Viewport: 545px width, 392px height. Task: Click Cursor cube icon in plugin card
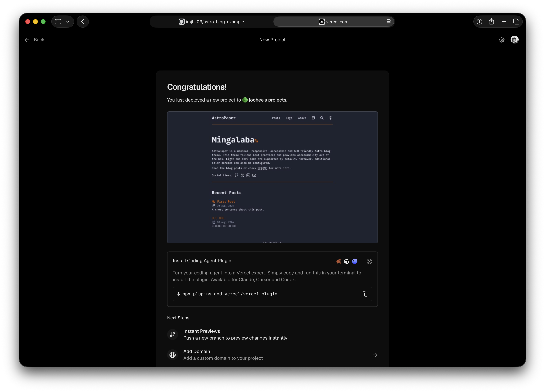click(x=346, y=261)
